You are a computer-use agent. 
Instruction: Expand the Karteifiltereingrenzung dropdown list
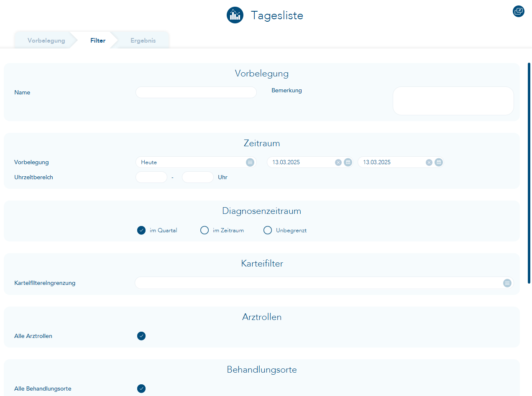pyautogui.click(x=507, y=283)
